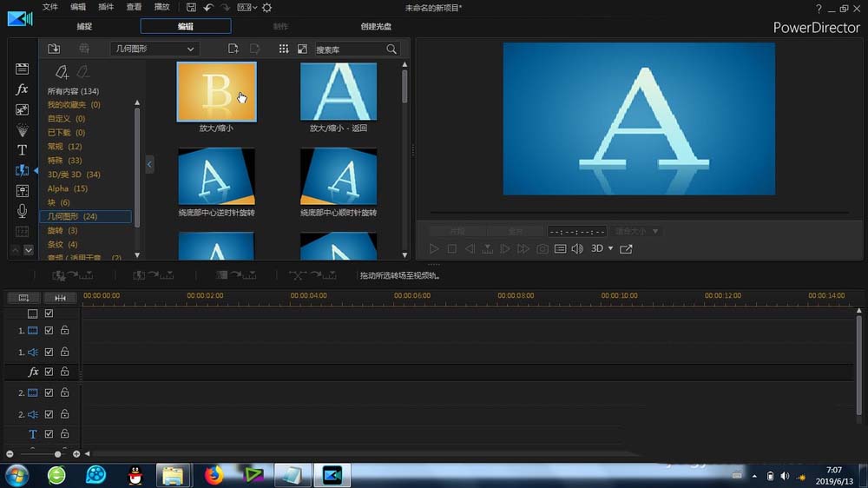Click the undock preview window icon

(x=626, y=249)
